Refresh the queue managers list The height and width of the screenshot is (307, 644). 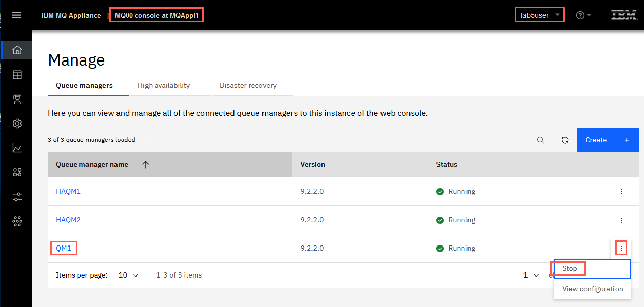tap(565, 140)
